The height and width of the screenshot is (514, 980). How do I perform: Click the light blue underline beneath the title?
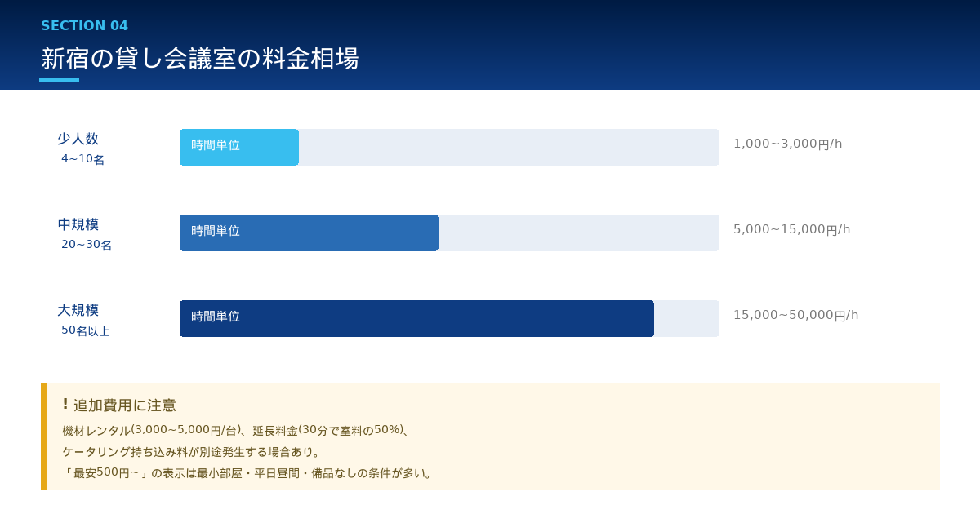[59, 80]
